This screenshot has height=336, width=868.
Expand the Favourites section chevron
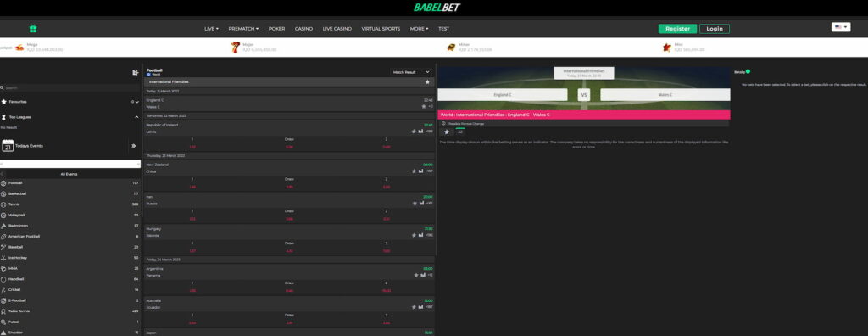tap(136, 102)
